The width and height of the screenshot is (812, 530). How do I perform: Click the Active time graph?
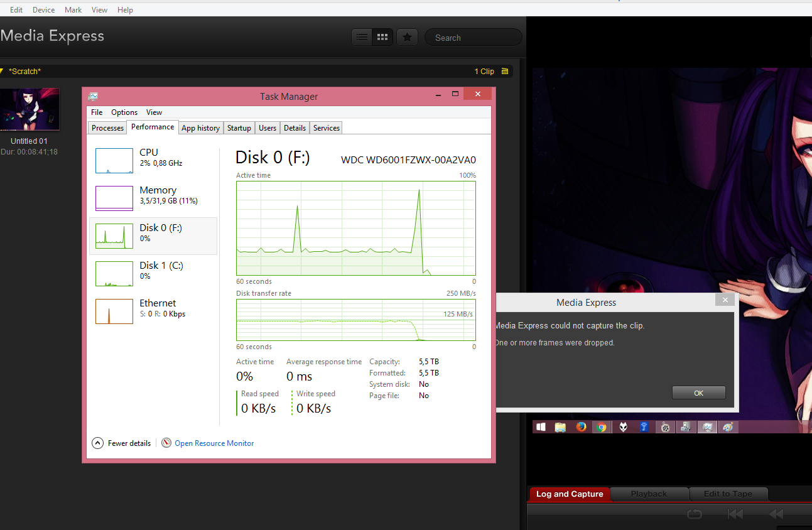[x=356, y=228]
